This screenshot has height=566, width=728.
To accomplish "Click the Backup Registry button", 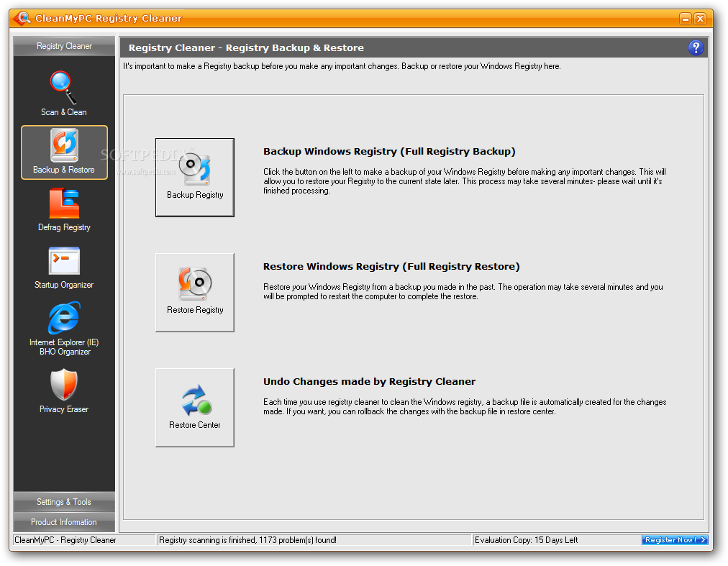I will 195,178.
